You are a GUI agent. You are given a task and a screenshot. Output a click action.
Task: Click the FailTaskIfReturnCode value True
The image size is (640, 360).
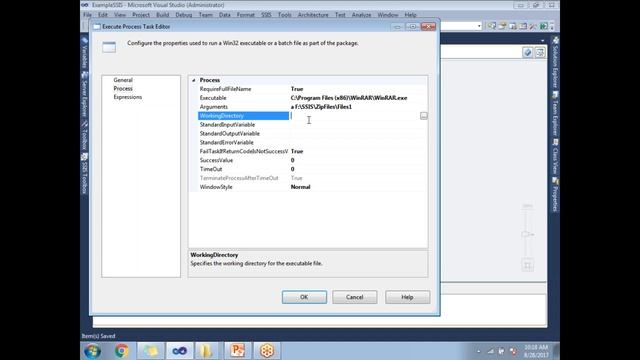tap(297, 151)
